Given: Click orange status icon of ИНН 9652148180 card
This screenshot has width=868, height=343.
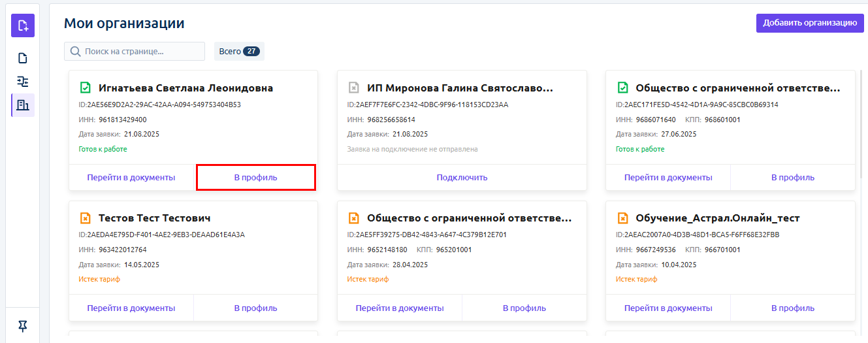Looking at the screenshot, I should 353,218.
